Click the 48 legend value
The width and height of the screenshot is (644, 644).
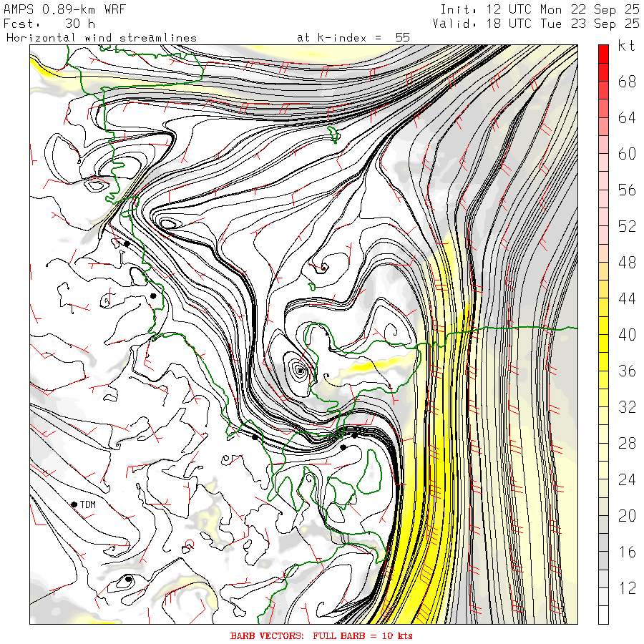[627, 263]
